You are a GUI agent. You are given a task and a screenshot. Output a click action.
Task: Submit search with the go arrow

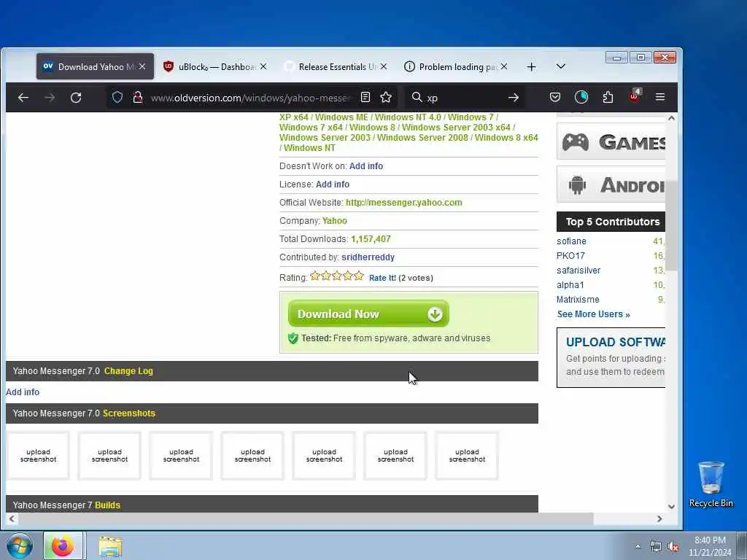513,98
